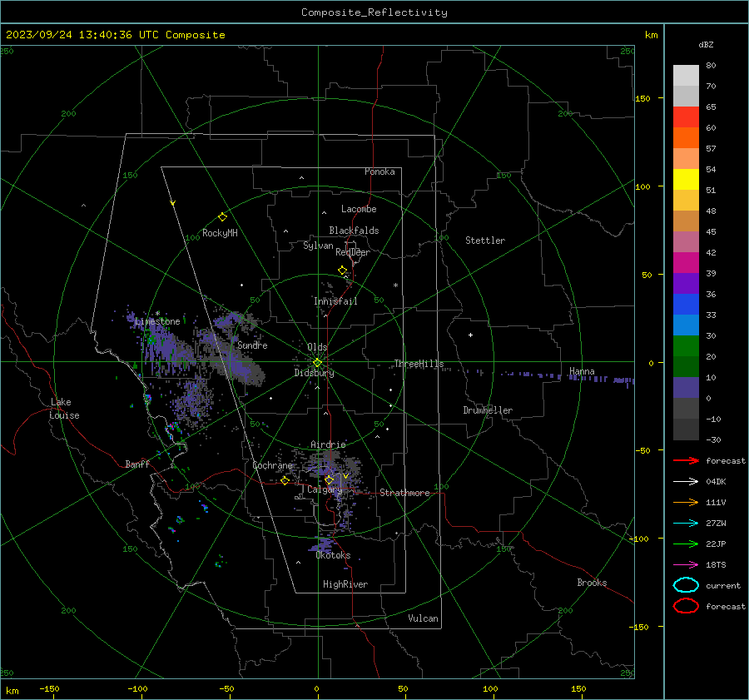Click the Ponoka city label
This screenshot has height=700, width=749.
click(x=379, y=171)
